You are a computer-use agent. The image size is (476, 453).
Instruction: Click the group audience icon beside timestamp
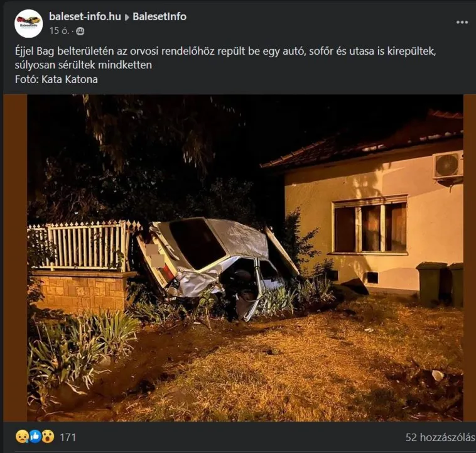tap(80, 31)
